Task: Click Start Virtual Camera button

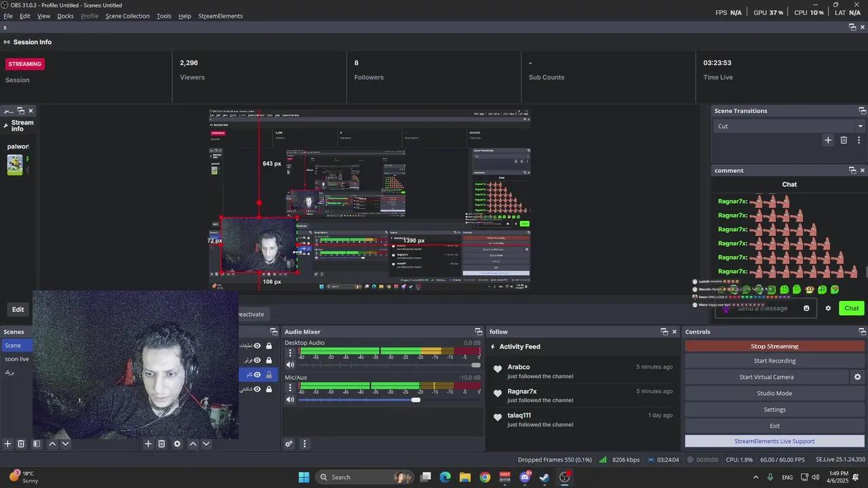Action: tap(766, 377)
